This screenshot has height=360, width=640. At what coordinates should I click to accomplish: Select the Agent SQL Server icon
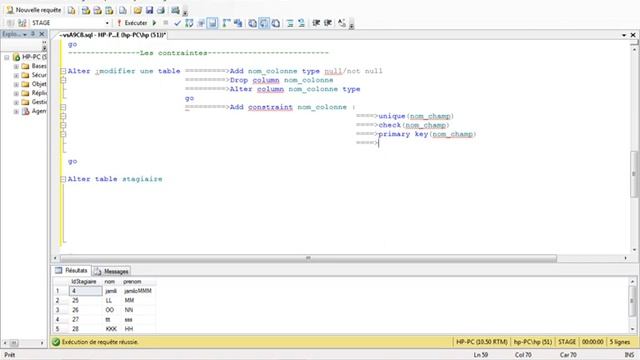coord(25,111)
